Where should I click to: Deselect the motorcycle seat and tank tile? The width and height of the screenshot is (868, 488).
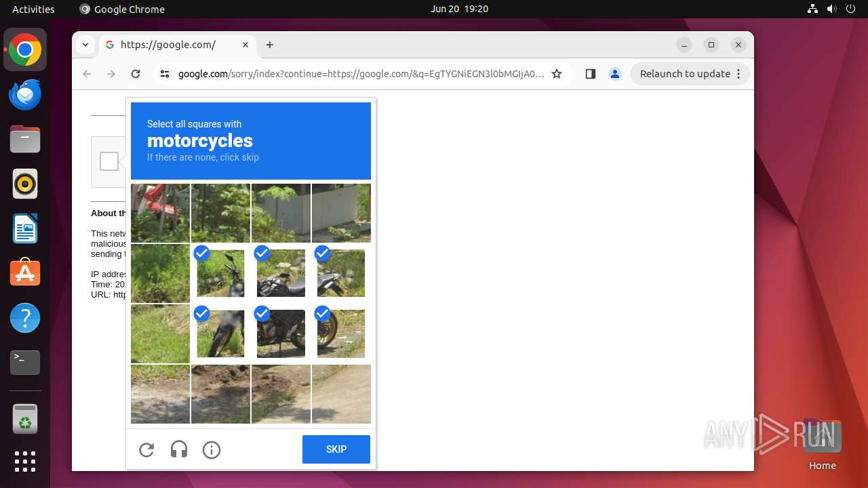[281, 273]
